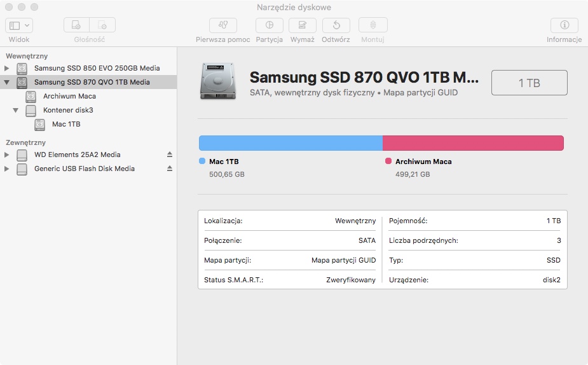Collapse Samsung SSD 870 QVO 1TB Media

[6, 82]
